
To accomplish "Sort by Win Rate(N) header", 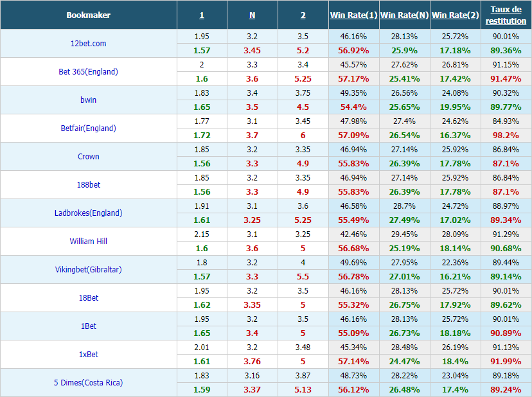I will point(404,15).
